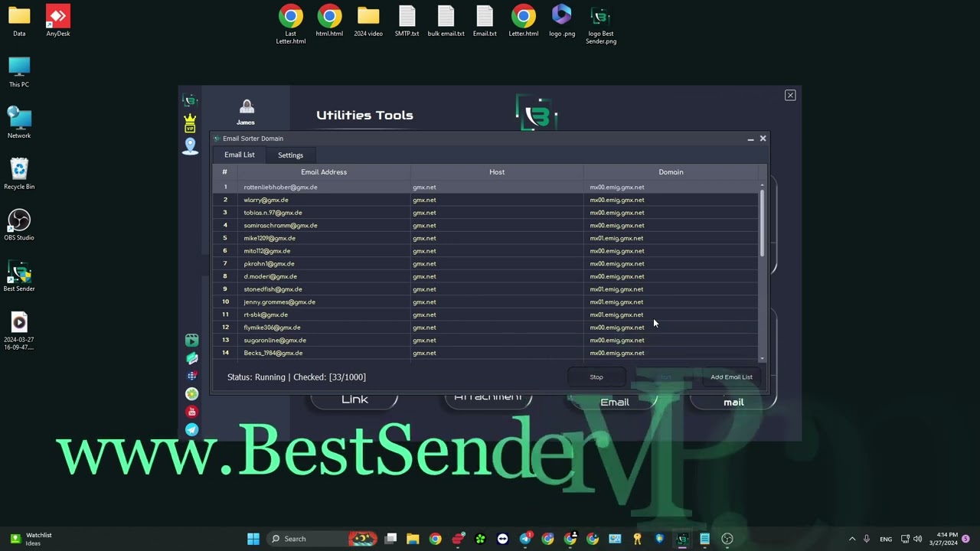
Task: Click the Add Email List button
Action: coord(731,377)
